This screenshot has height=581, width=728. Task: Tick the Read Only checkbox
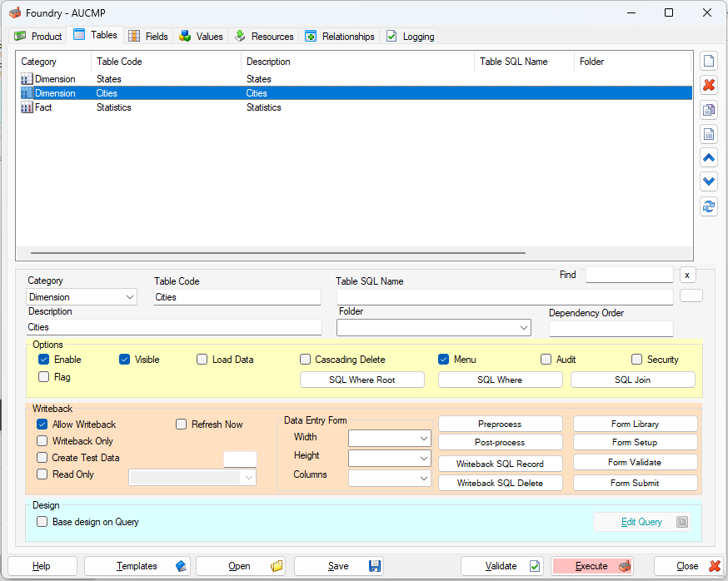(x=42, y=474)
